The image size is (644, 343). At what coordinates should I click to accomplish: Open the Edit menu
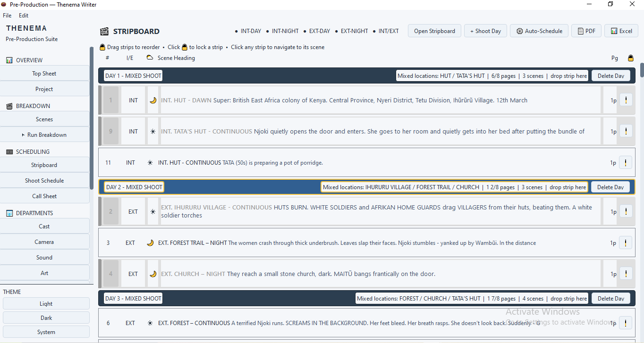click(x=24, y=16)
